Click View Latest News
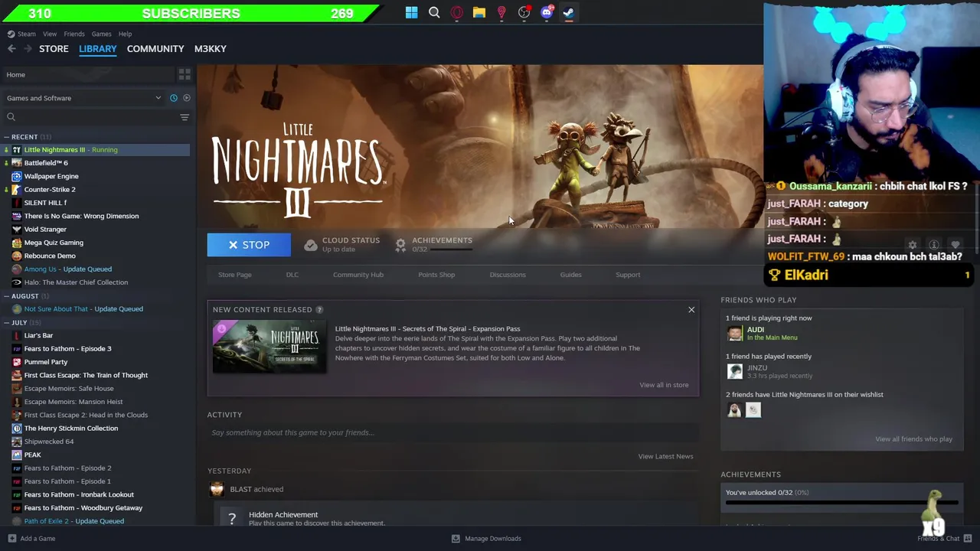 click(x=665, y=456)
